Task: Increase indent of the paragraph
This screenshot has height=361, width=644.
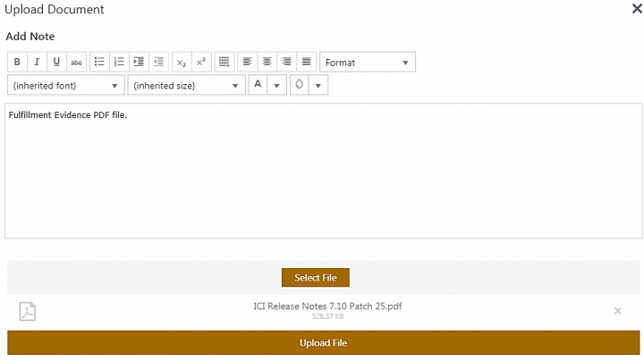Action: pyautogui.click(x=139, y=63)
